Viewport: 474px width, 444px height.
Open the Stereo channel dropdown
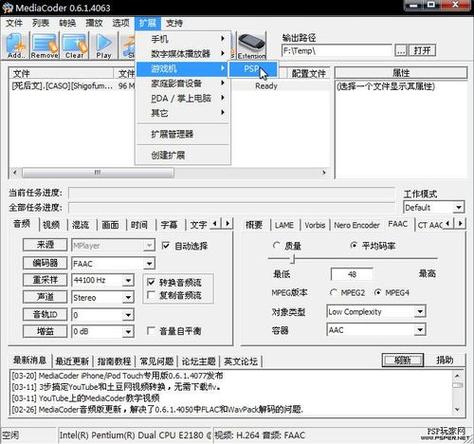(x=128, y=297)
